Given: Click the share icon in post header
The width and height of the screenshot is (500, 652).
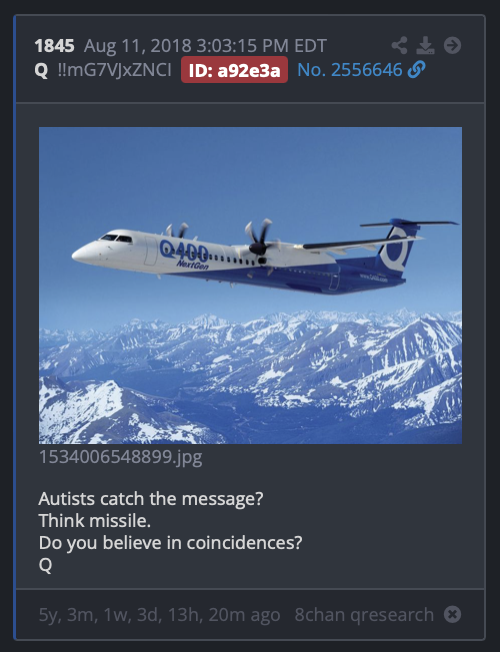Looking at the screenshot, I should (399, 45).
